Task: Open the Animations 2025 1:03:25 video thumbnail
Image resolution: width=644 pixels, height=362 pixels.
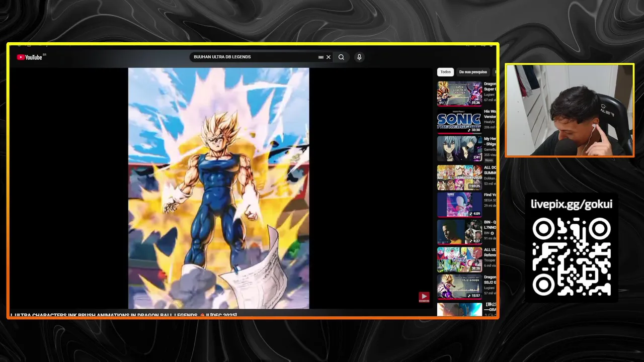Action: 459,177
